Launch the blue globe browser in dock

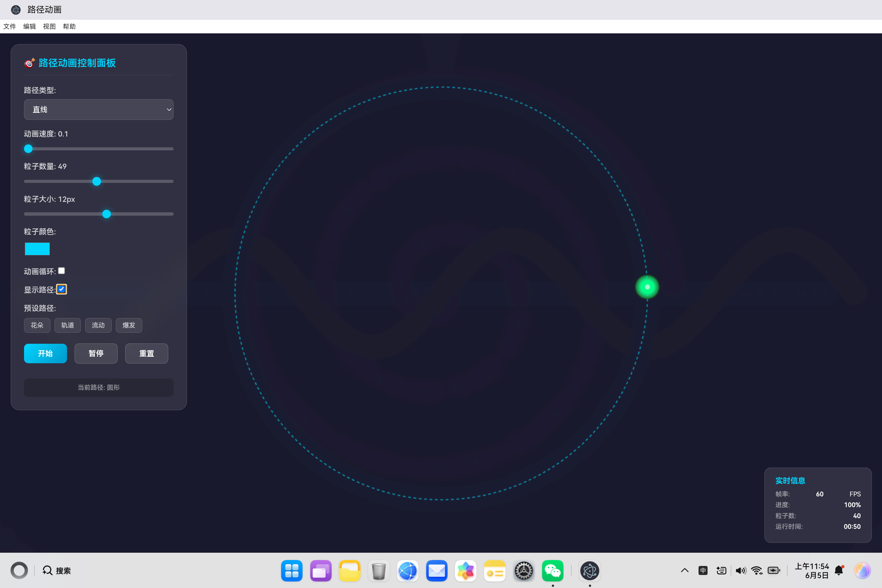tap(408, 570)
